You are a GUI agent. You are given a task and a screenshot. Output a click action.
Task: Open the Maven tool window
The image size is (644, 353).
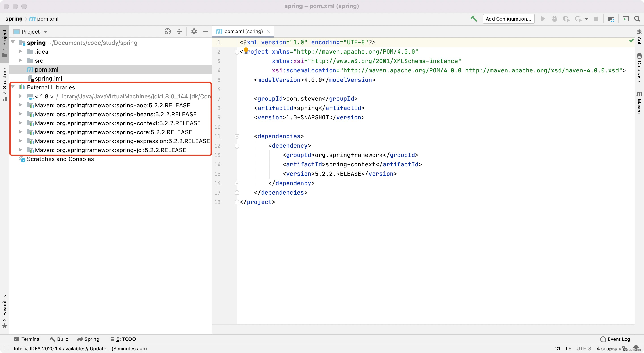639,102
